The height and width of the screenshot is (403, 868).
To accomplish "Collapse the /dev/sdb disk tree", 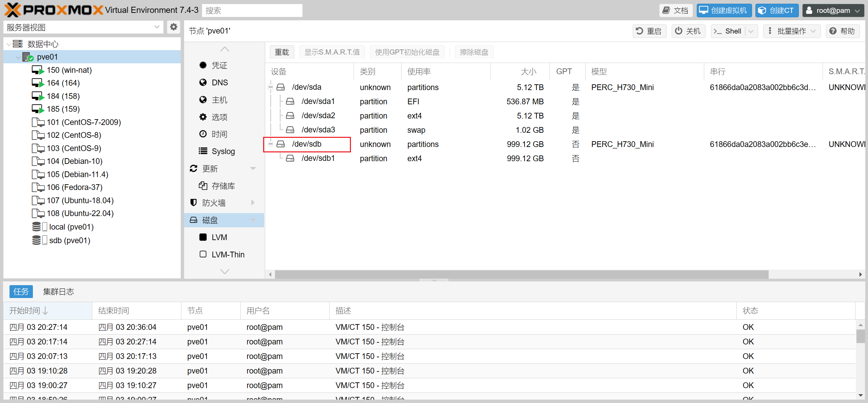I will pyautogui.click(x=271, y=144).
